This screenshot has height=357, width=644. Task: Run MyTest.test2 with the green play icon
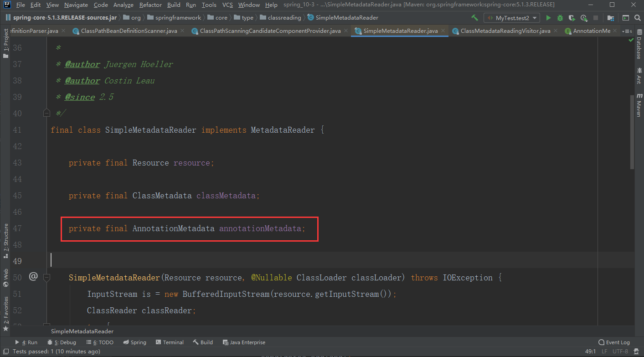click(548, 18)
